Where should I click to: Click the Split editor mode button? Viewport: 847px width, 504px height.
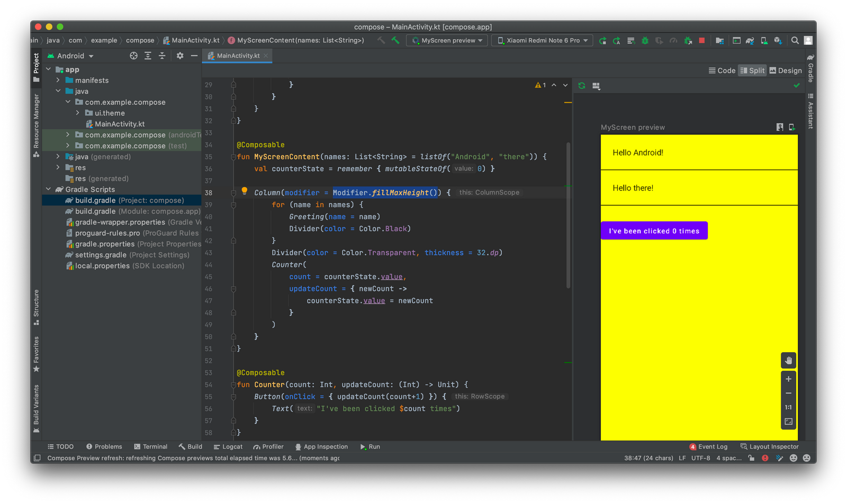pyautogui.click(x=752, y=70)
